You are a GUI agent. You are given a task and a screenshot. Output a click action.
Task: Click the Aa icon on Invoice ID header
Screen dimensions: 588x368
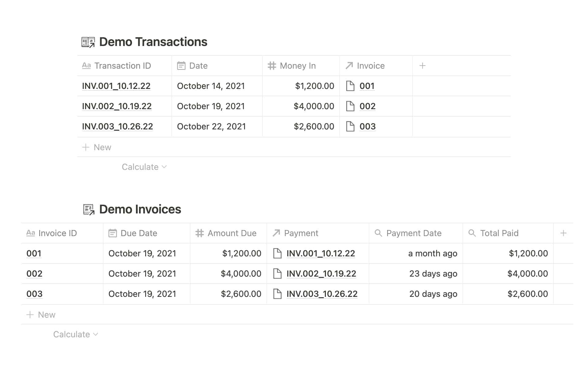click(30, 233)
